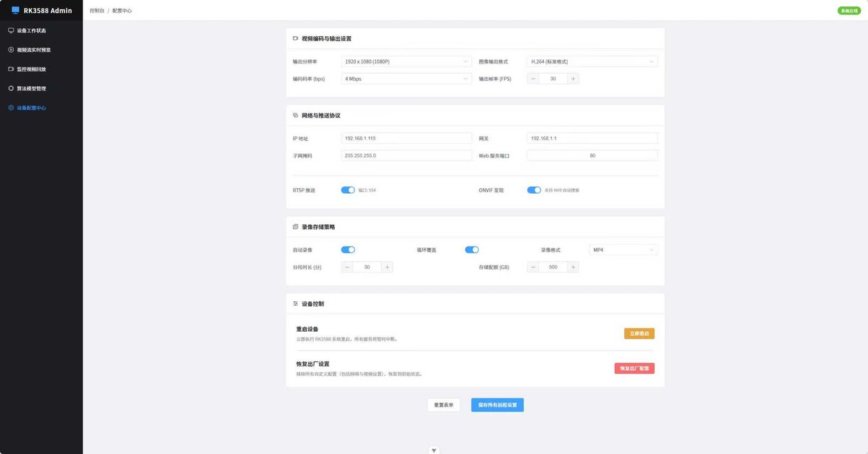Screen dimensions: 868x454
Task: Click the down-arrow icon at page bottom
Action: pyautogui.click(x=434, y=450)
